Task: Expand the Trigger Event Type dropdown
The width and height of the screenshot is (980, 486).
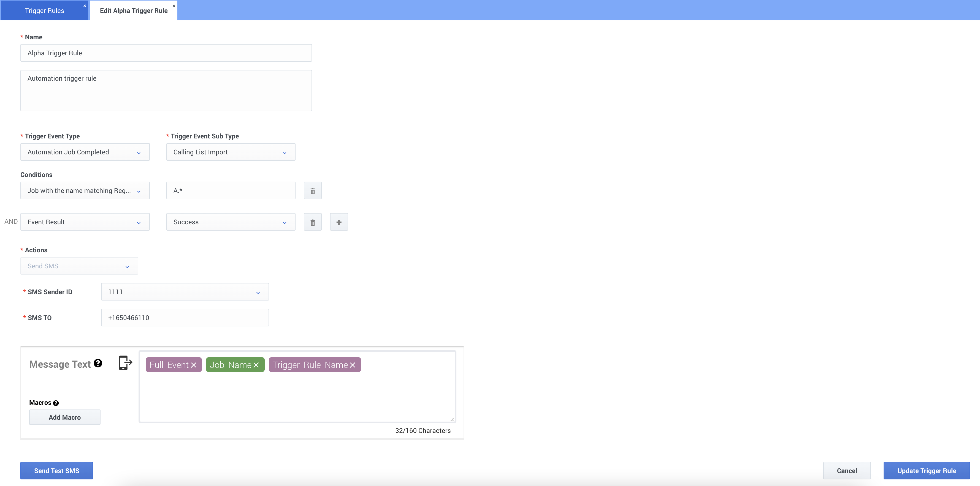Action: pyautogui.click(x=85, y=152)
